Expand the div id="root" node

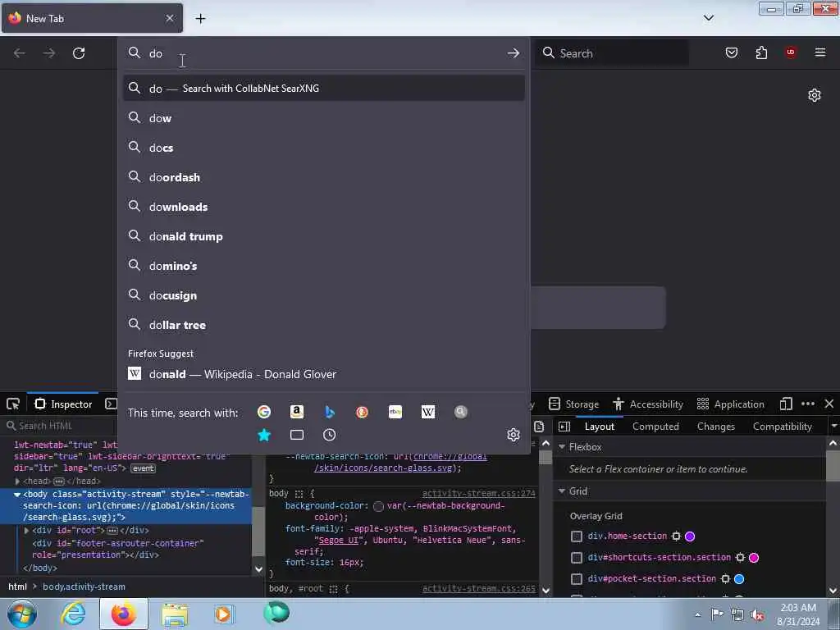tap(26, 531)
